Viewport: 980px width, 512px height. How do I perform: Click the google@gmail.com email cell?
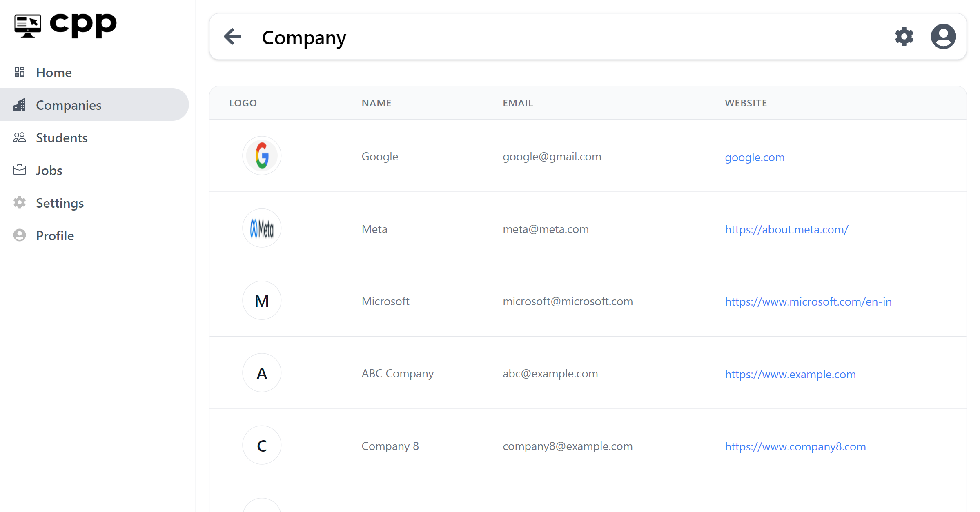552,157
